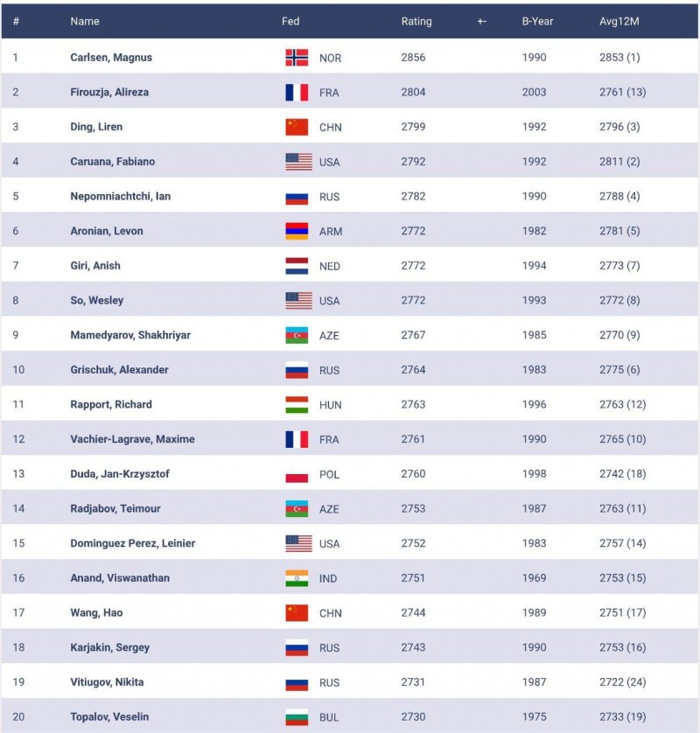Click Netherlands flag next to Giri

tap(297, 266)
